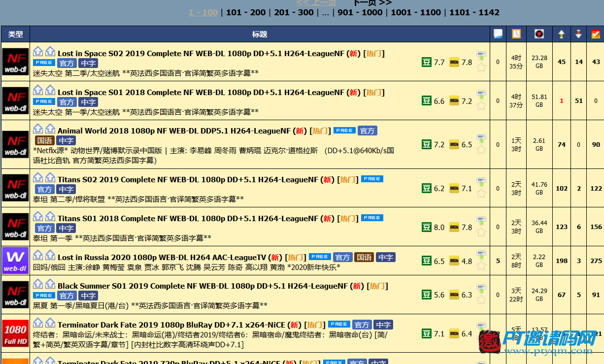View the 198 seeders for Lost in Russia

(562, 261)
